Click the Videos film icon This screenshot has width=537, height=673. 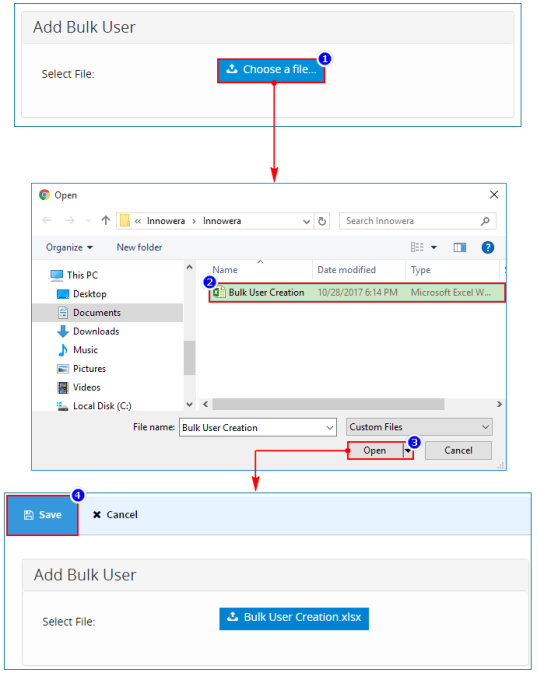(x=63, y=388)
